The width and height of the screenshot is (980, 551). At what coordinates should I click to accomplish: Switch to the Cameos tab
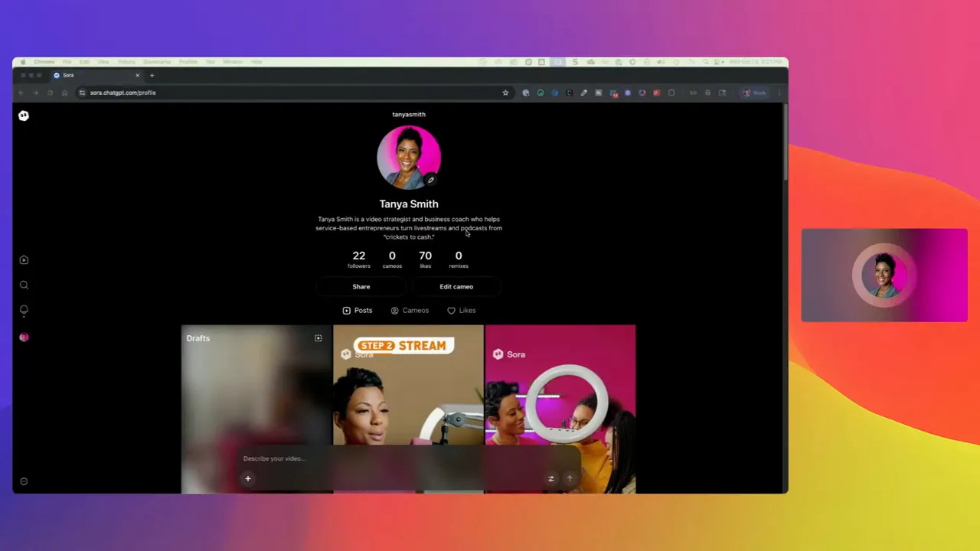tap(410, 311)
